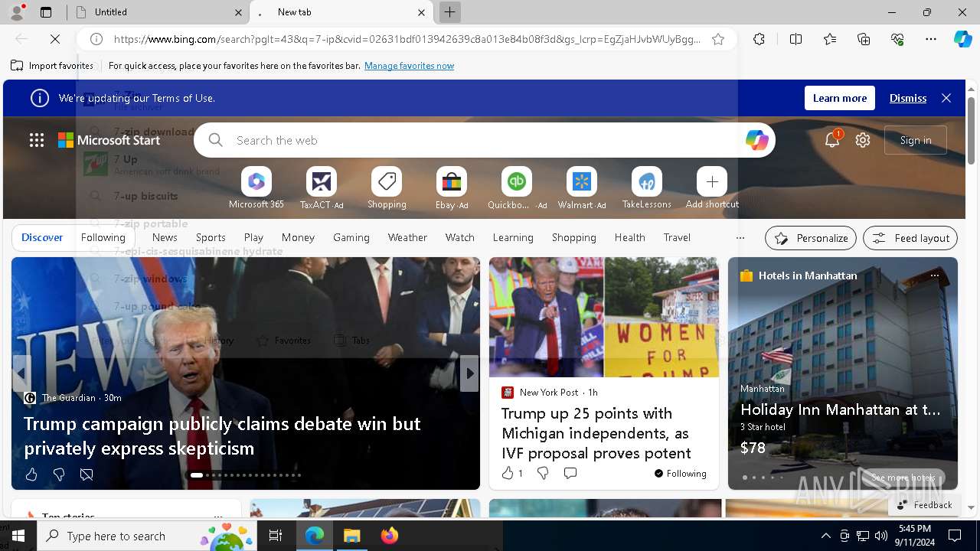Image resolution: width=980 pixels, height=551 pixels.
Task: Add this page to favorites star
Action: [718, 39]
